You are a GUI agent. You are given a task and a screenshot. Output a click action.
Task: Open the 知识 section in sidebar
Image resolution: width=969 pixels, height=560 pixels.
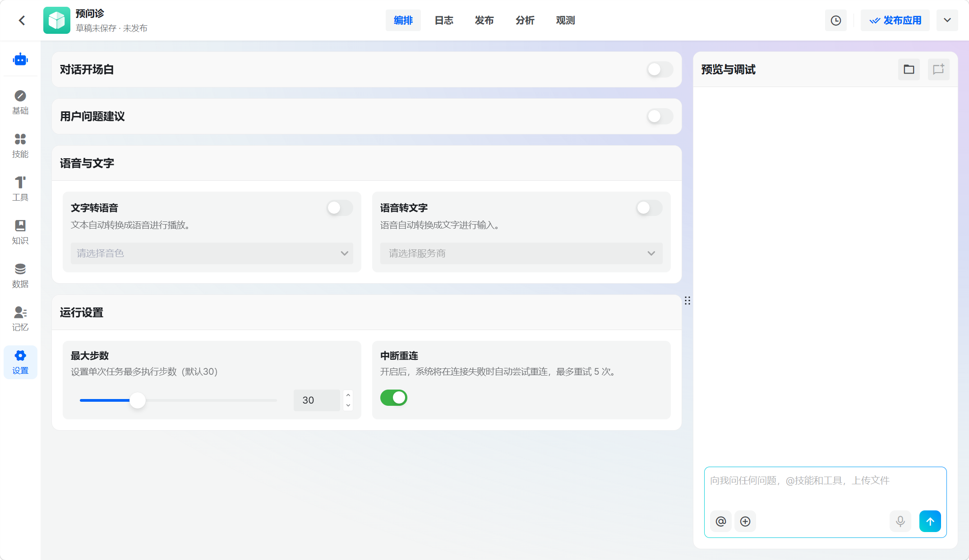coord(20,232)
